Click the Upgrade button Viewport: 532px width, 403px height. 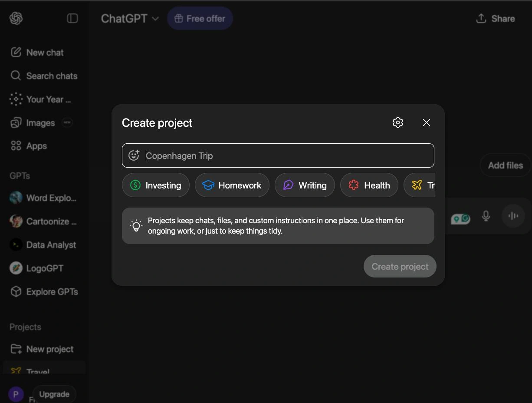(54, 394)
